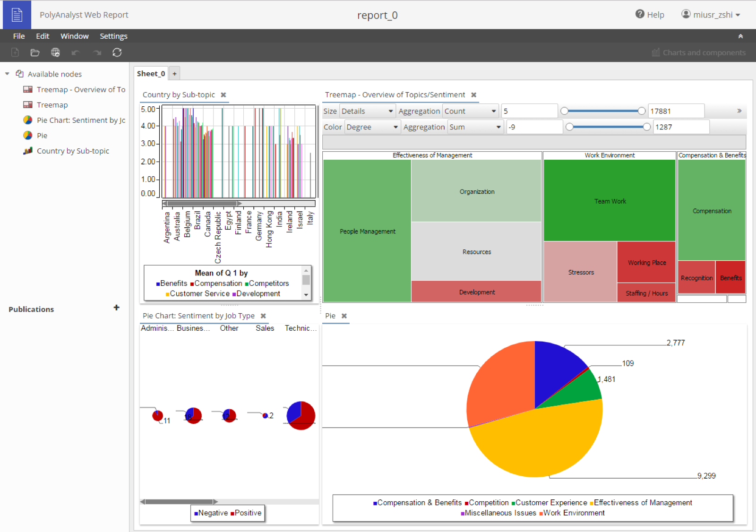756x532 pixels.
Task: Open the Window menu
Action: [x=74, y=36]
